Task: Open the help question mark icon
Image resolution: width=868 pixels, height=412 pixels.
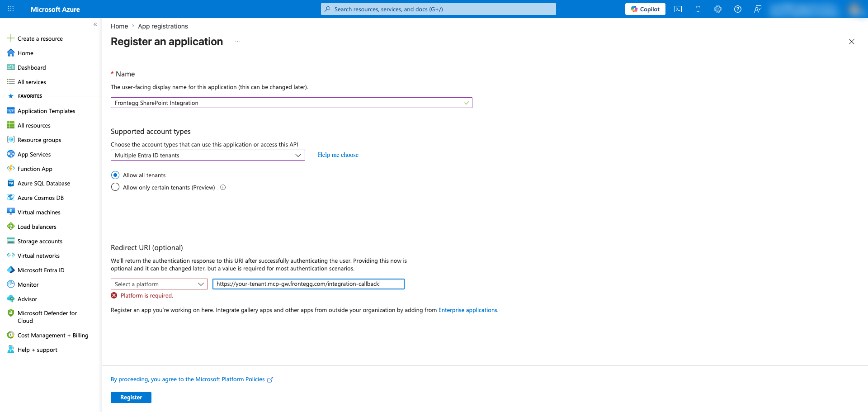Action: coord(738,9)
